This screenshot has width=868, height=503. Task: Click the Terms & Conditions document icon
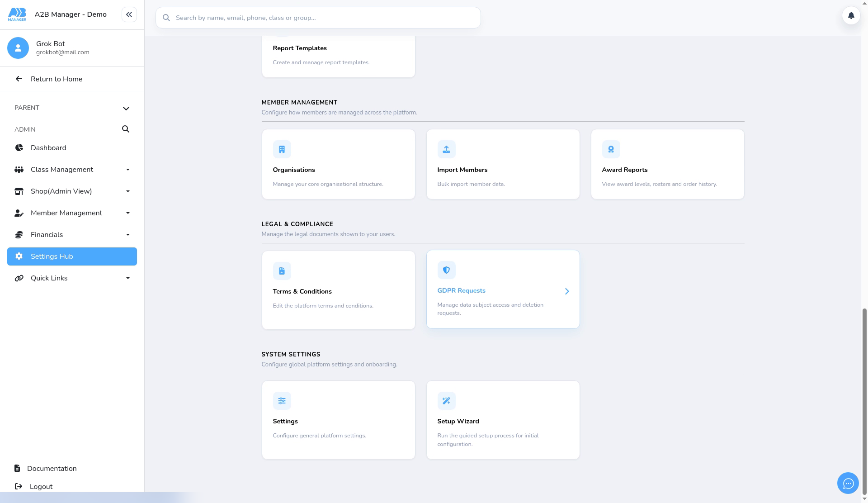[x=282, y=271]
